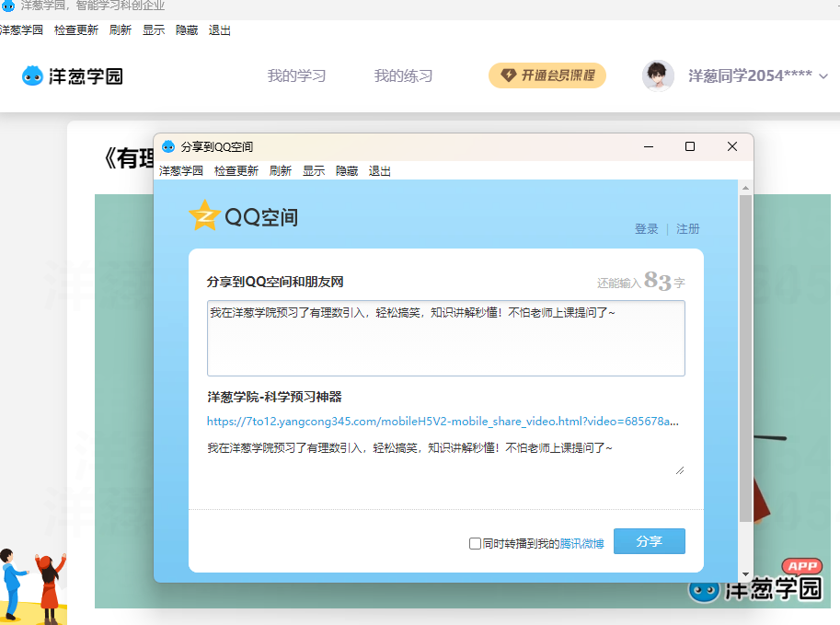Click the share dialog vertical scrollbar thumb
Viewport: 840px width, 625px height.
click(x=745, y=358)
